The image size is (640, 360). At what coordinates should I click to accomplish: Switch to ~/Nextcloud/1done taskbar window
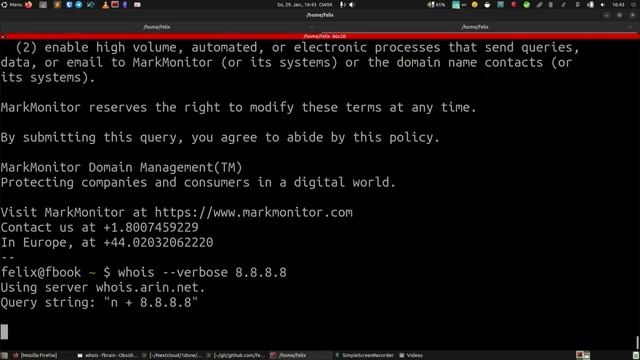point(173,356)
